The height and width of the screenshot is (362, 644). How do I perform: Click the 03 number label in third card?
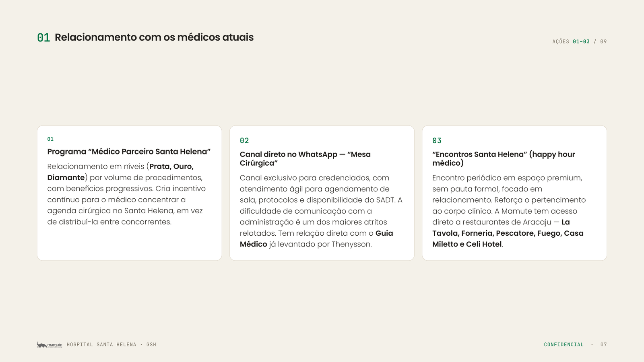click(x=437, y=141)
